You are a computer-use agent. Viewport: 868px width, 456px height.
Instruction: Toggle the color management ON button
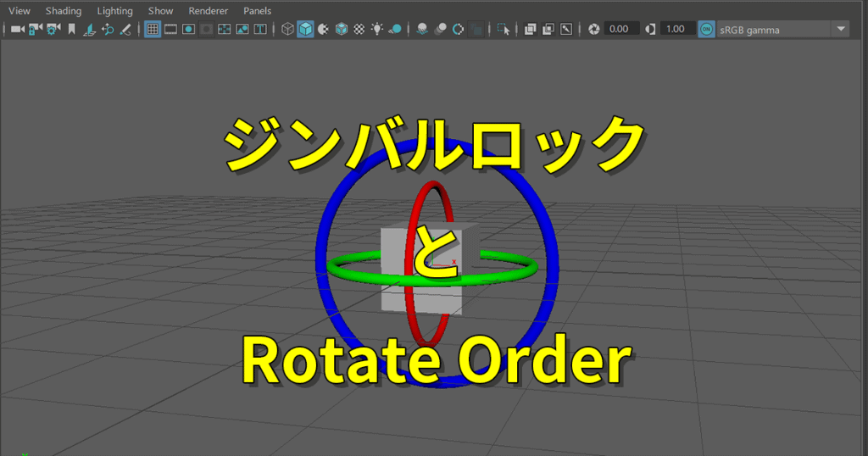706,29
